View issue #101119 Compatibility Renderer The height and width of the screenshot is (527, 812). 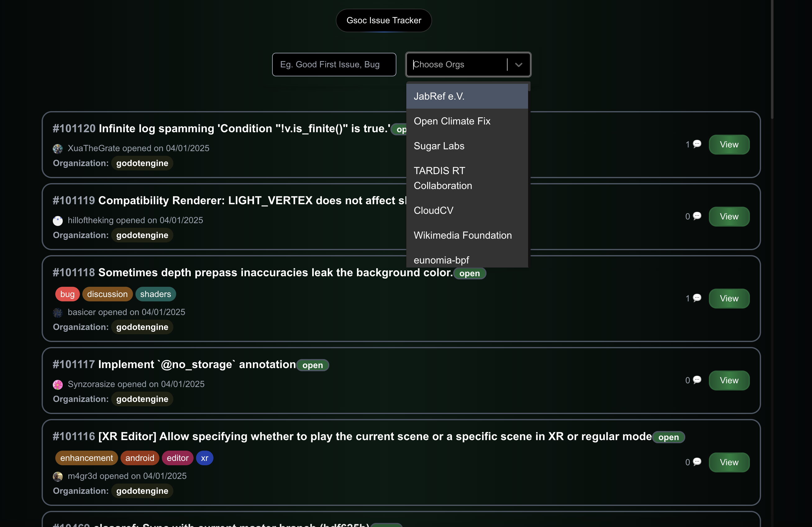(x=729, y=216)
